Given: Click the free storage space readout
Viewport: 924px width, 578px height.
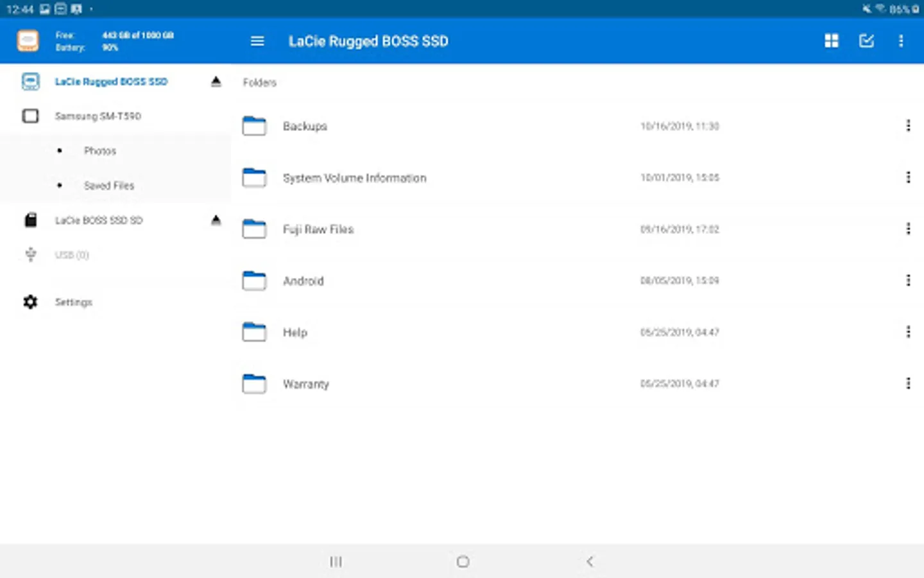Looking at the screenshot, I should pos(138,35).
